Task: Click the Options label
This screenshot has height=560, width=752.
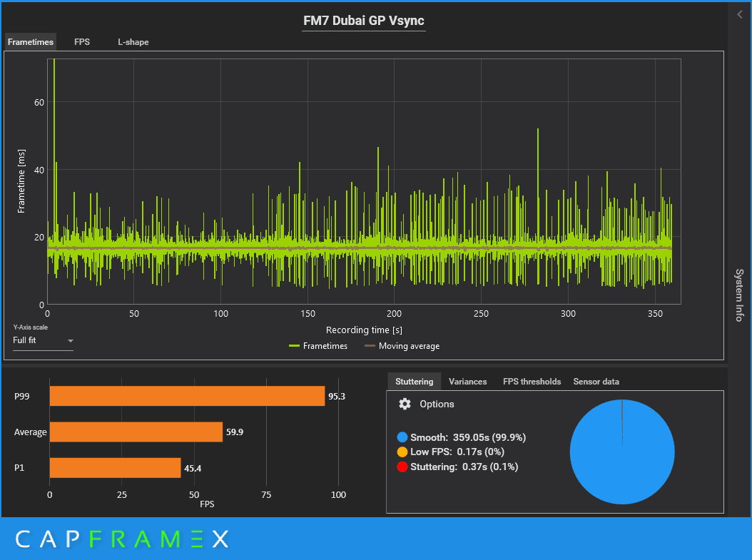Action: pyautogui.click(x=437, y=404)
